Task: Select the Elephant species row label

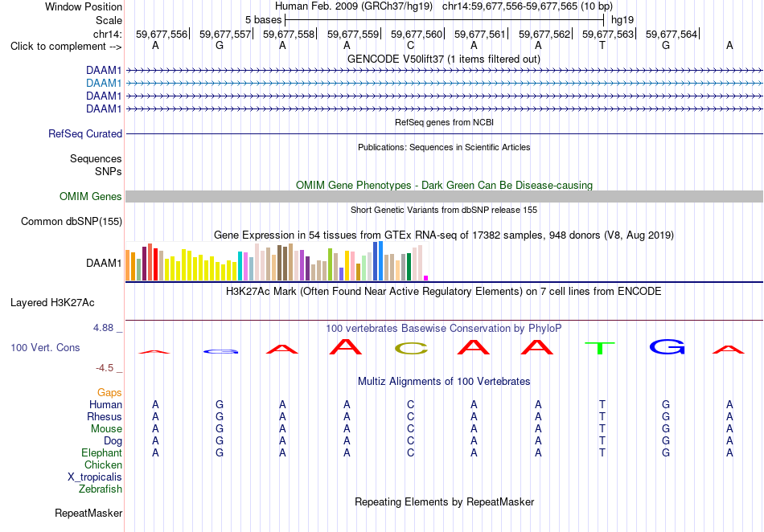Action: tap(102, 452)
